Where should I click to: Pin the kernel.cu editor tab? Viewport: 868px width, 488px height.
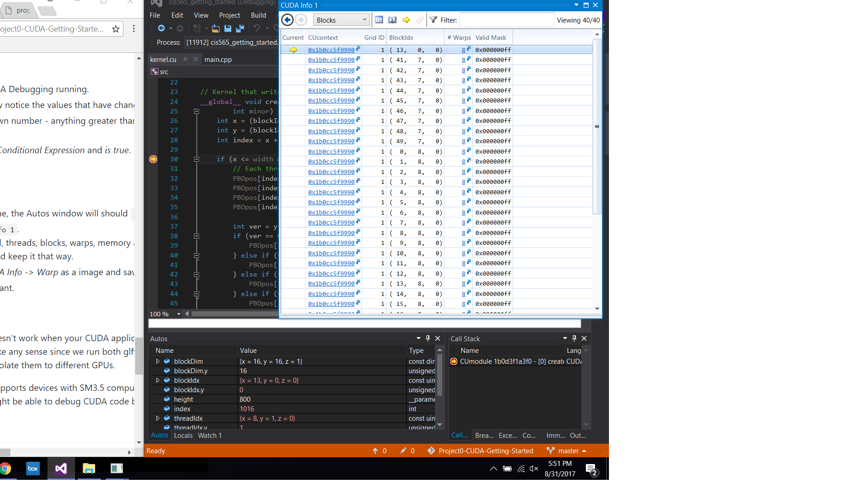[185, 59]
